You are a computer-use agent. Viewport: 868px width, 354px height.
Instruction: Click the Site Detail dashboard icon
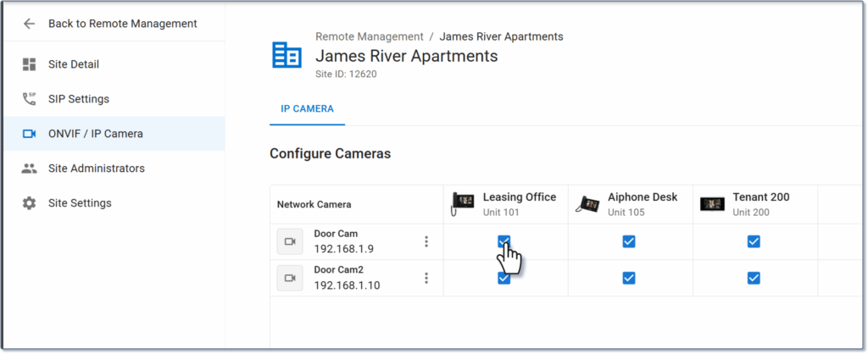(30, 64)
